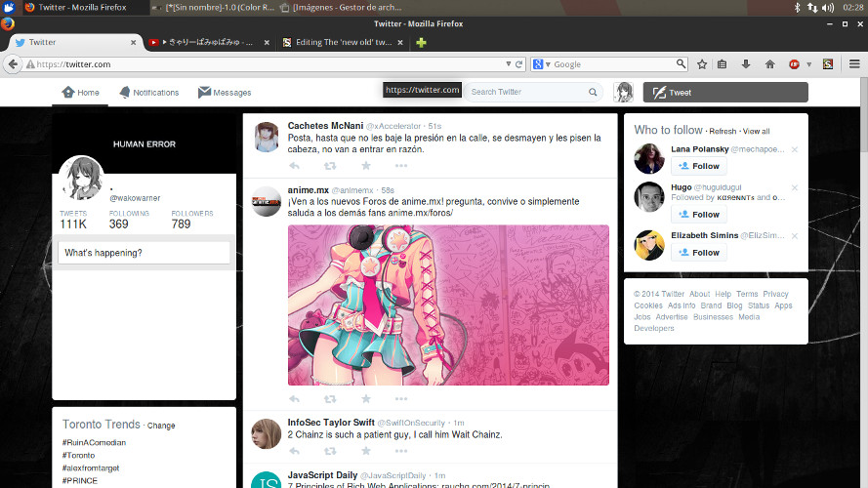Follow Elizabeth Simins

[699, 253]
